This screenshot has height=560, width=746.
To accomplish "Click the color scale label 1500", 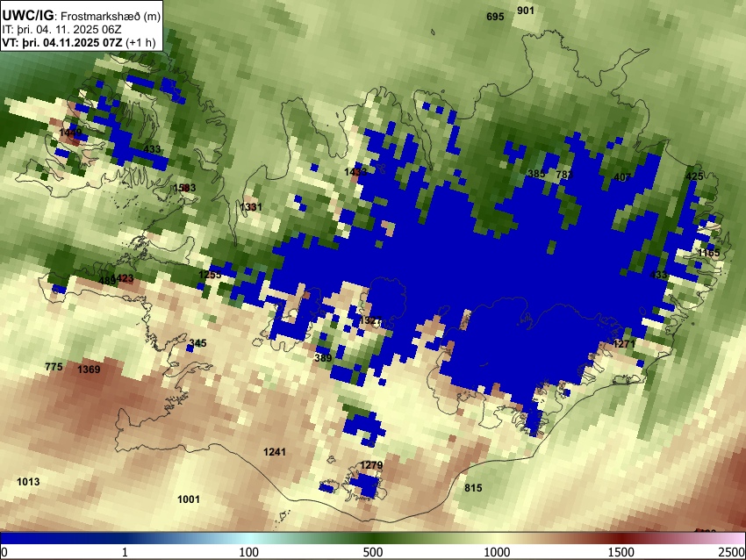I will [x=621, y=553].
